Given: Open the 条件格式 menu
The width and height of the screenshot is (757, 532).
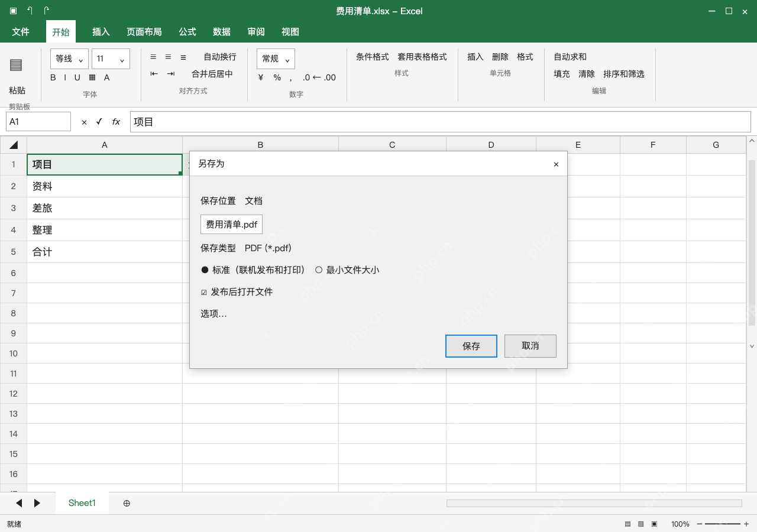Looking at the screenshot, I should coord(373,57).
